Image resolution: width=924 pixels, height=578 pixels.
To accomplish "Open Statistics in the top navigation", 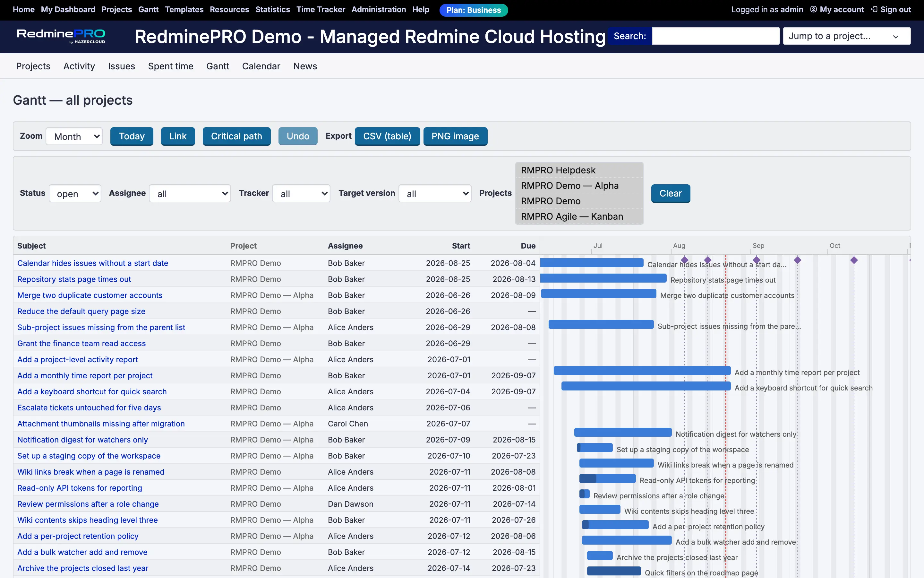I will coord(273,10).
